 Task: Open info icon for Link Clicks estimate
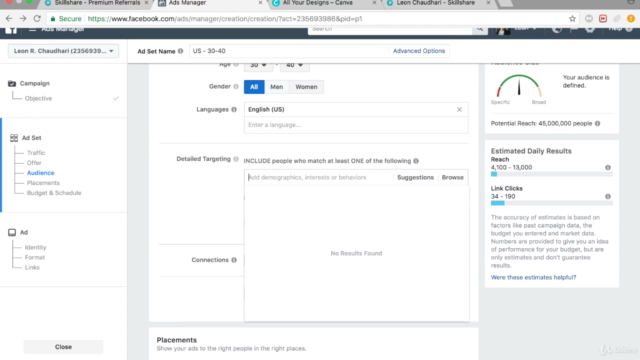click(x=608, y=196)
